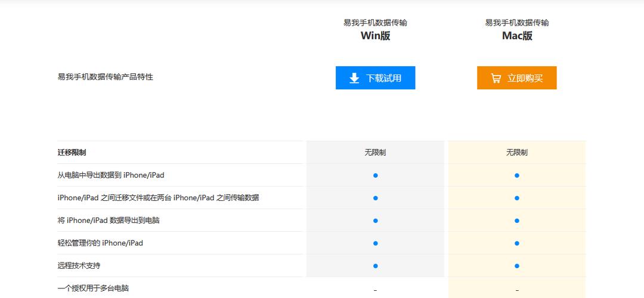This screenshot has height=298, width=644.
Task: Click the Mac版 dot for 轻松管理你的 iPhone/iPad
Action: click(x=517, y=243)
